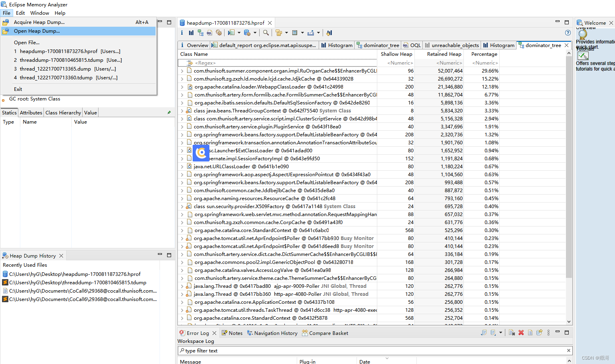Click Open Log file icon
Viewport: 615px width, 364px height.
[x=530, y=333]
